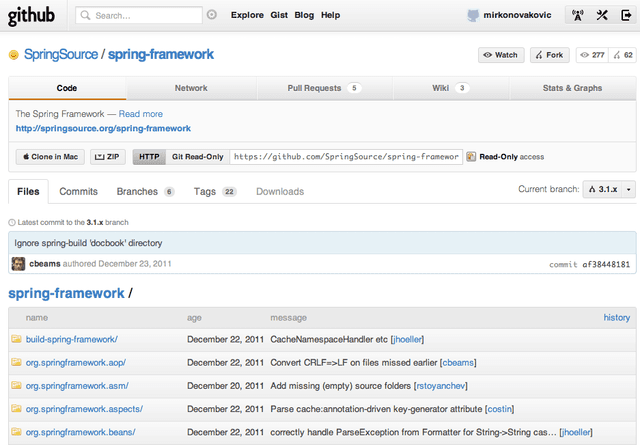This screenshot has height=445, width=640.
Task: Expand the Tags list
Action: (x=214, y=191)
